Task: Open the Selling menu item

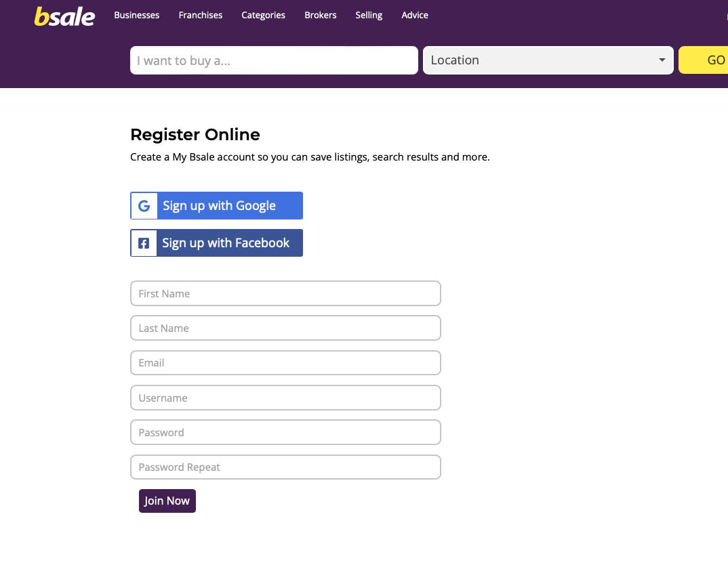Action: pyautogui.click(x=369, y=15)
